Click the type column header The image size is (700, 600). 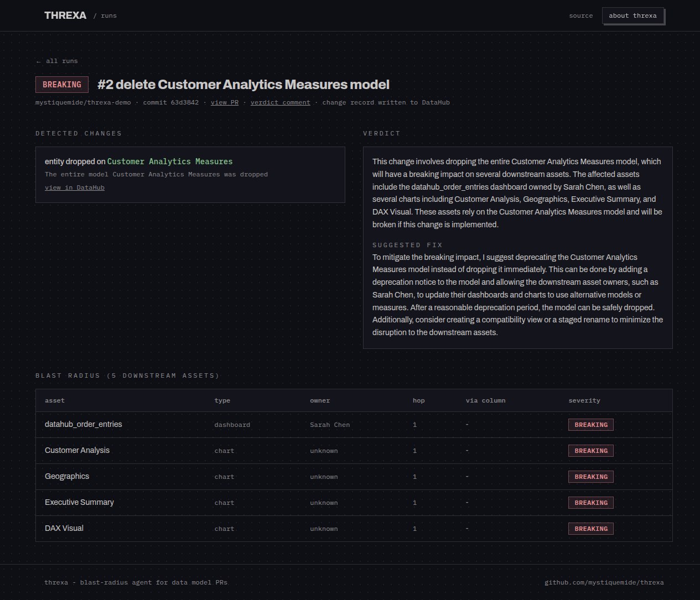pyautogui.click(x=222, y=400)
